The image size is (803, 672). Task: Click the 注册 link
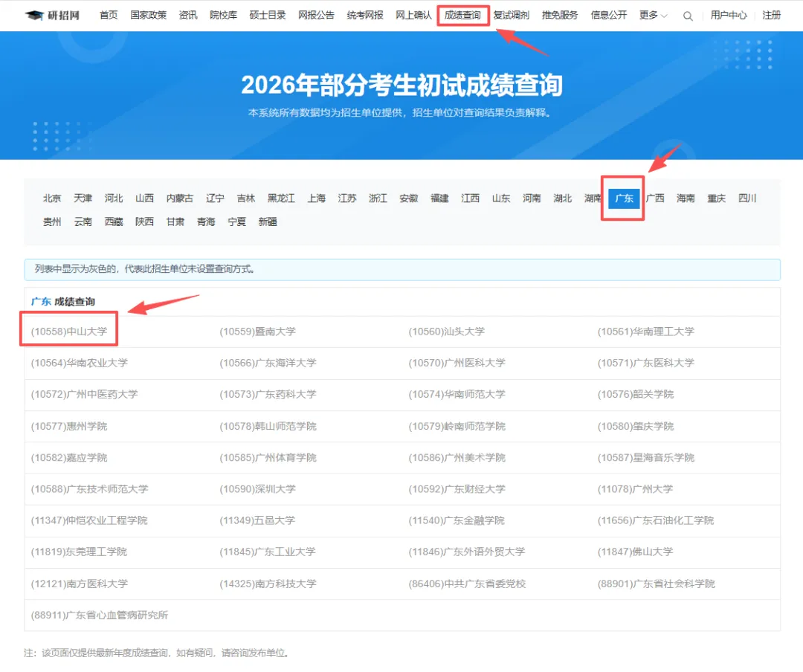[x=771, y=16]
